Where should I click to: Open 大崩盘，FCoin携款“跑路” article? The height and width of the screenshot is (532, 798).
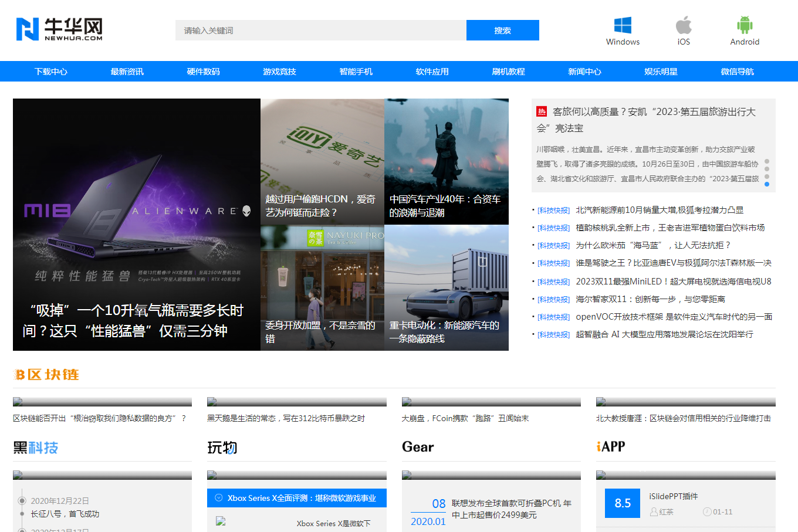465,418
